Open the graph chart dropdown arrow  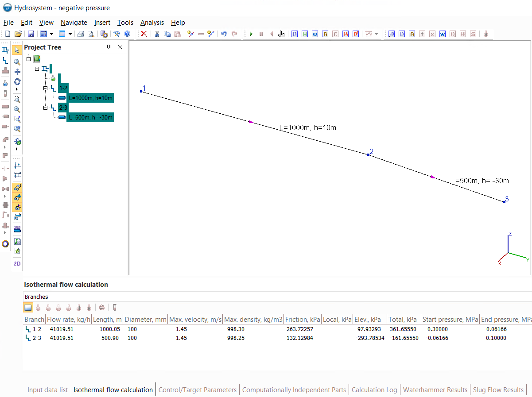click(377, 34)
